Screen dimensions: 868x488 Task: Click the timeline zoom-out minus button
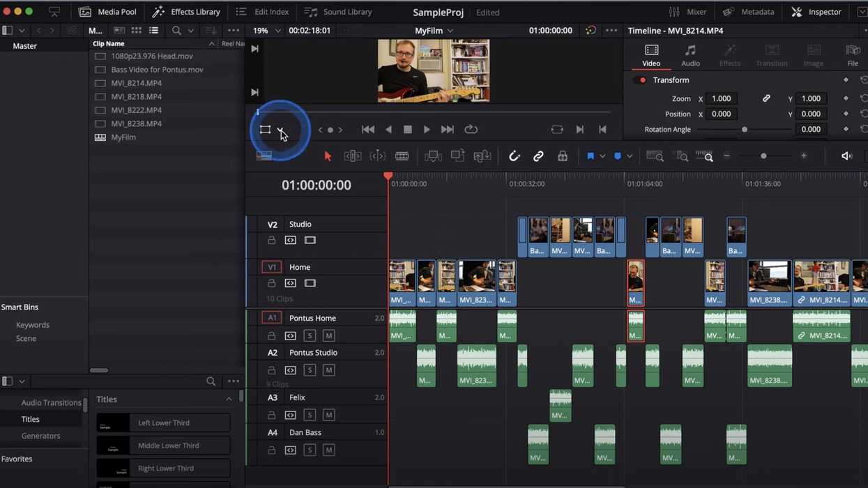[726, 156]
